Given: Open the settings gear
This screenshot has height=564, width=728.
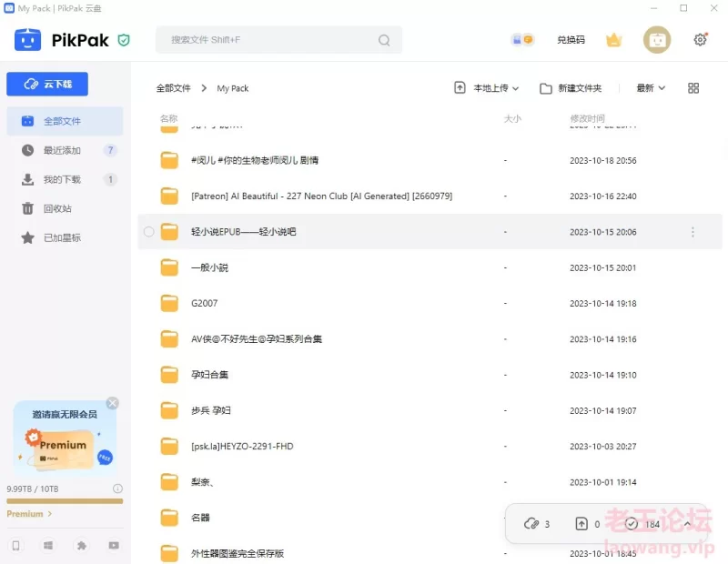Looking at the screenshot, I should point(700,40).
